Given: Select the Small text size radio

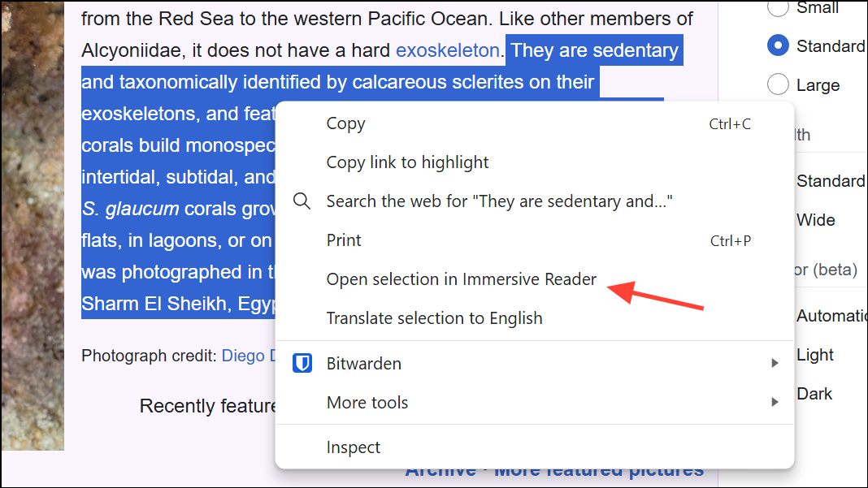Looking at the screenshot, I should (778, 7).
